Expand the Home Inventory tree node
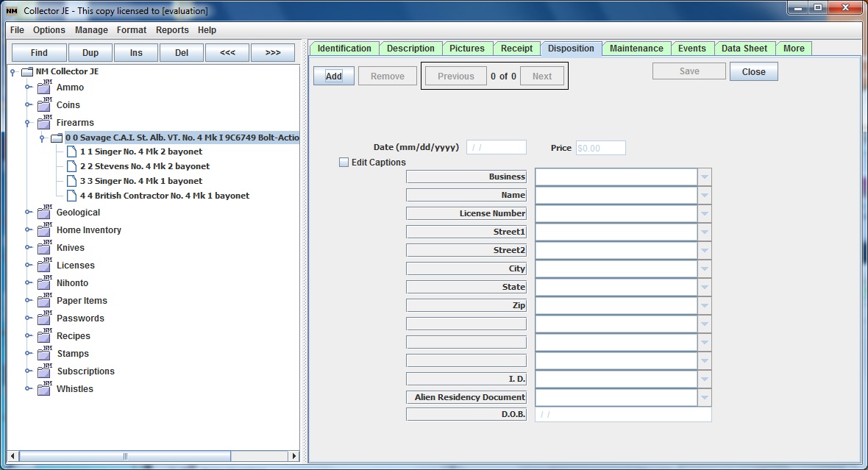Screen dimensions: 868x470 (x=28, y=230)
